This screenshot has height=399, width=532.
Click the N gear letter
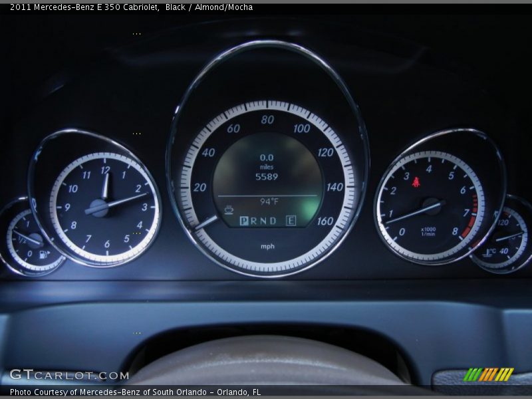point(263,221)
